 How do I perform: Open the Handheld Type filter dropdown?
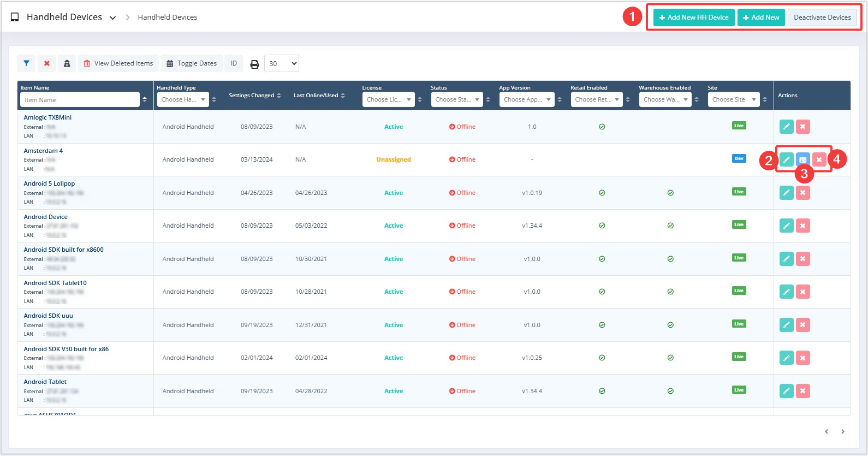[183, 99]
